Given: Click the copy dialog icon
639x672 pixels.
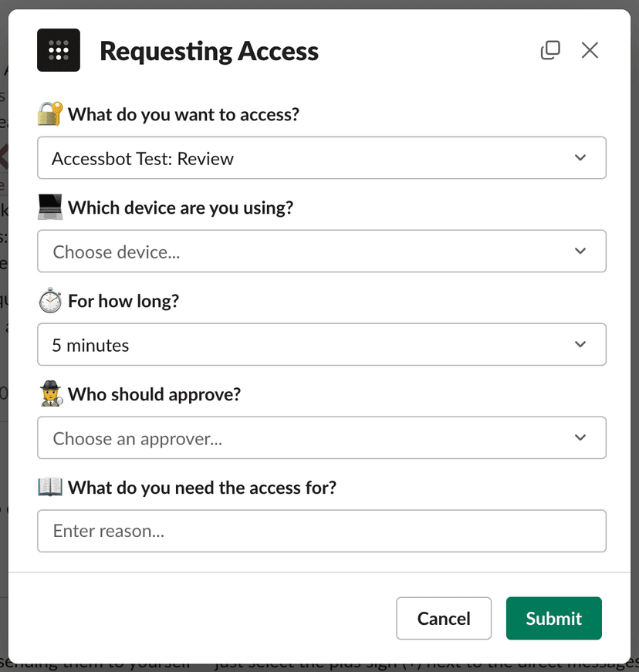Looking at the screenshot, I should point(551,49).
